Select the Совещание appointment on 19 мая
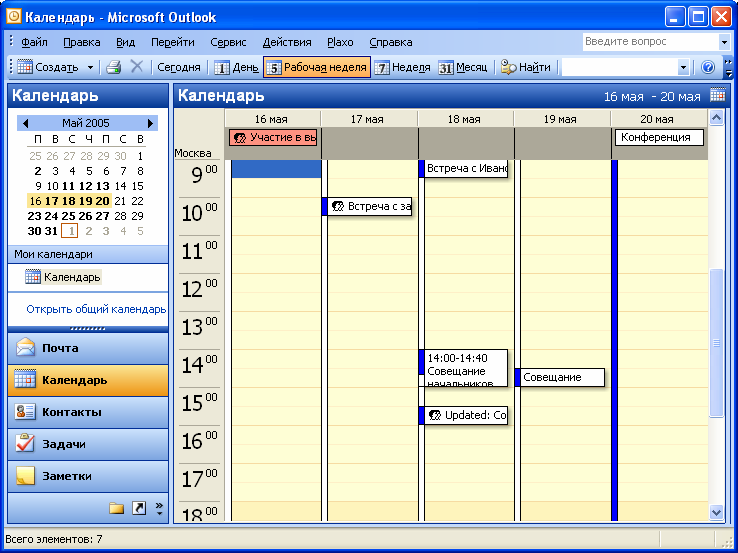Screen dimensions: 738x553 [560, 377]
